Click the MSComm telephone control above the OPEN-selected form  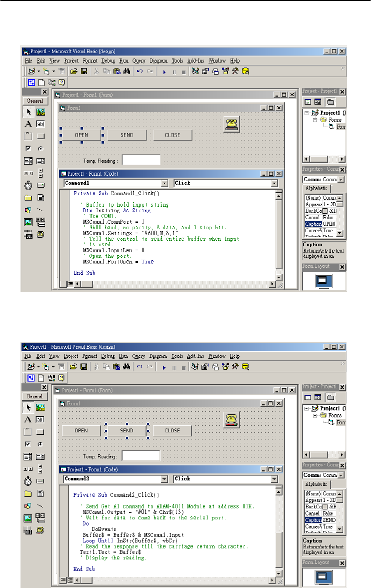[232, 124]
